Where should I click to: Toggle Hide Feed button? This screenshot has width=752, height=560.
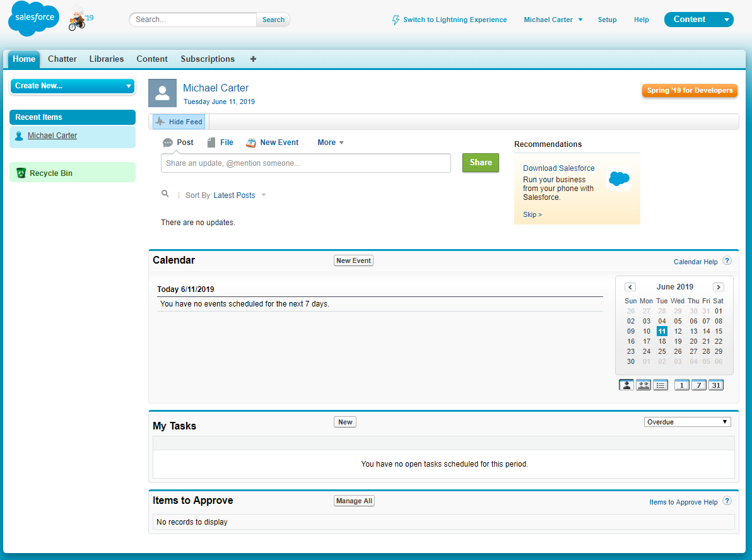[x=179, y=122]
